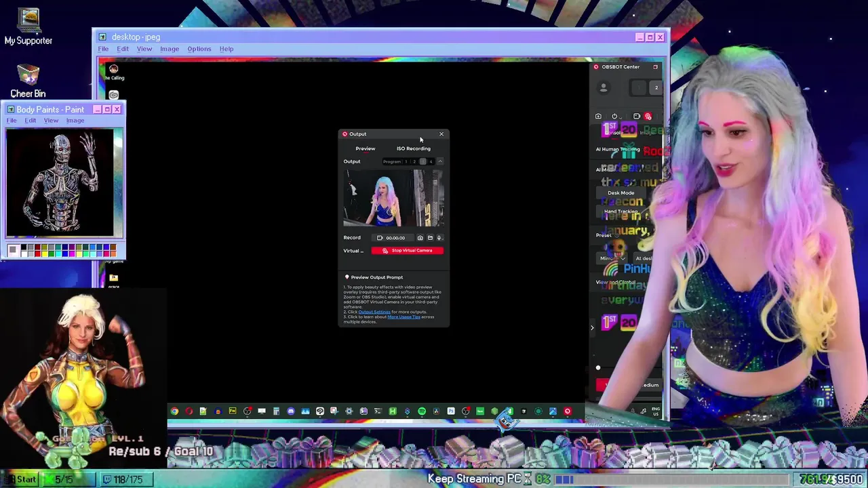868x488 pixels.
Task: Enable Desk Mode in OBSBOT Center
Action: 621,192
